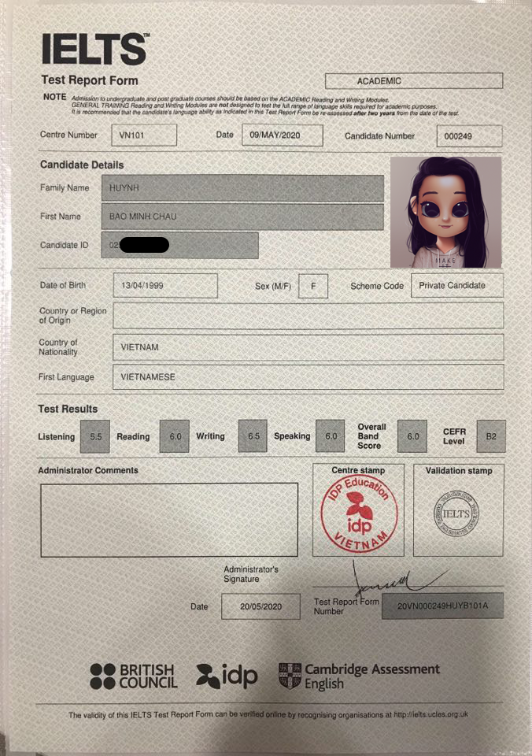Click the red IDP Education Vietnam stamp
Image resolution: width=532 pixels, height=756 pixels.
click(x=359, y=513)
